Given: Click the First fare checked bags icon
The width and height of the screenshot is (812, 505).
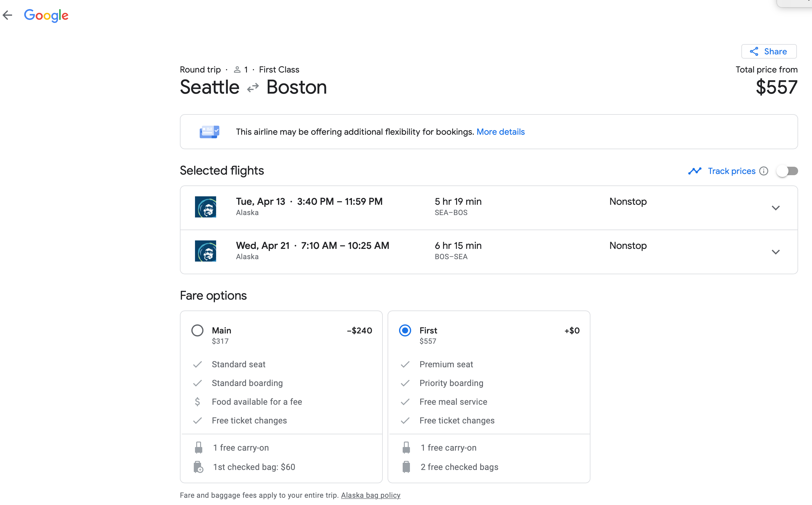Looking at the screenshot, I should coord(406,467).
